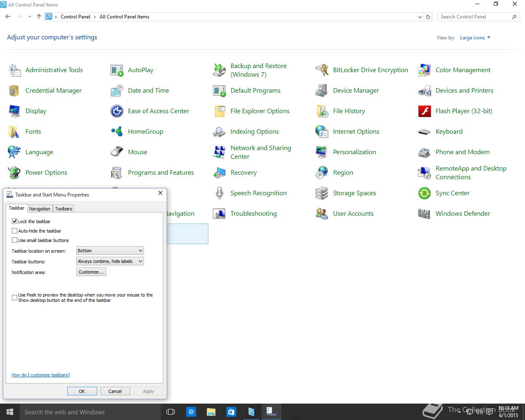Image resolution: width=525 pixels, height=420 pixels.
Task: Open the File History icon
Action: (322, 111)
